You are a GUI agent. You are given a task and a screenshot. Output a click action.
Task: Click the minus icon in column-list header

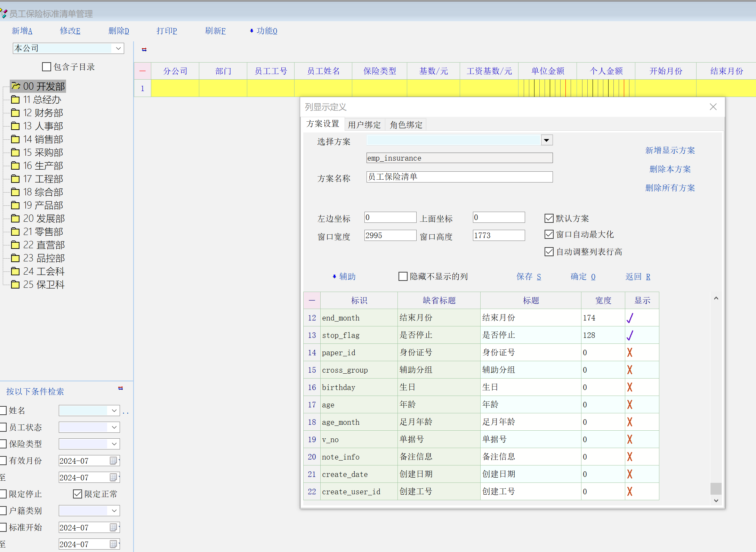(312, 300)
